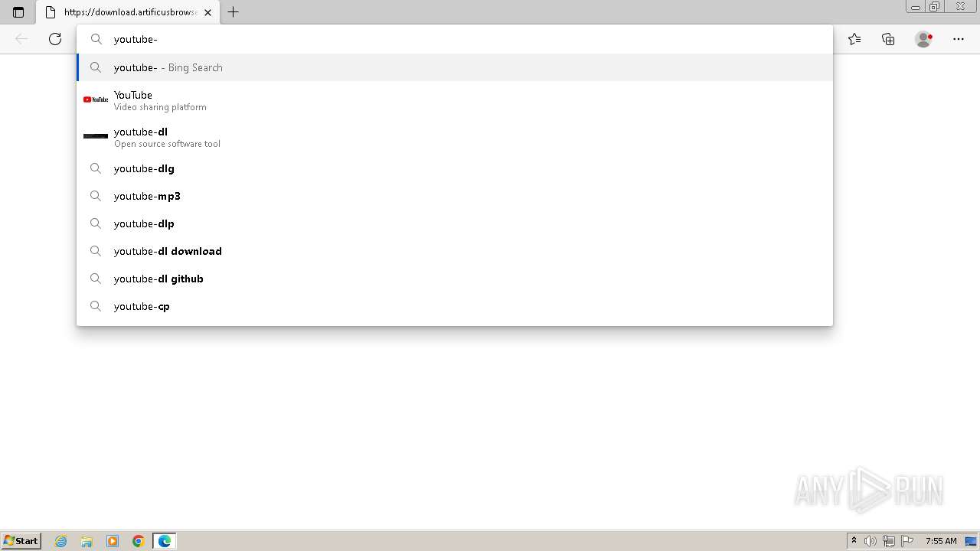Open a new tab with plus button
The height and width of the screenshot is (551, 980).
coord(234,12)
